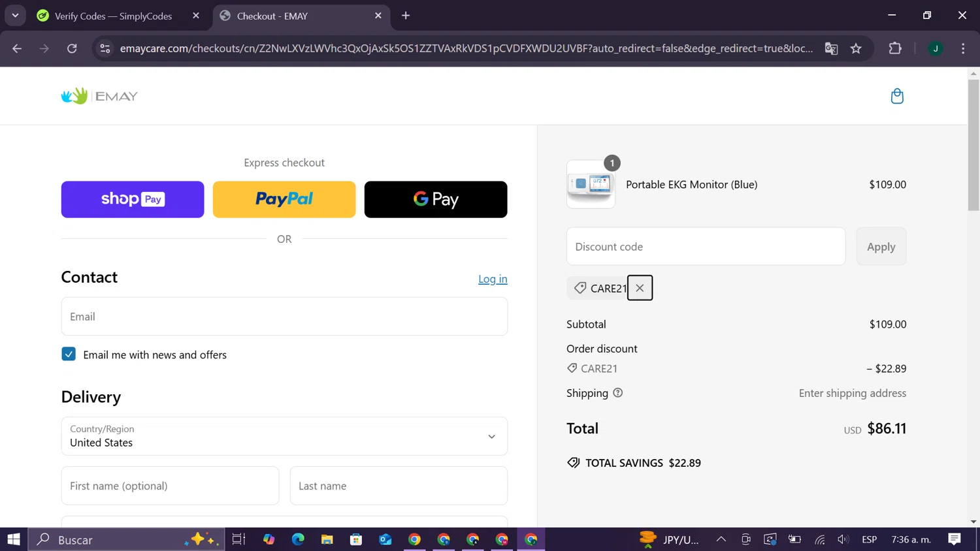The image size is (980, 551).
Task: Open the JPY/U... widget on taskbar
Action: pyautogui.click(x=669, y=539)
